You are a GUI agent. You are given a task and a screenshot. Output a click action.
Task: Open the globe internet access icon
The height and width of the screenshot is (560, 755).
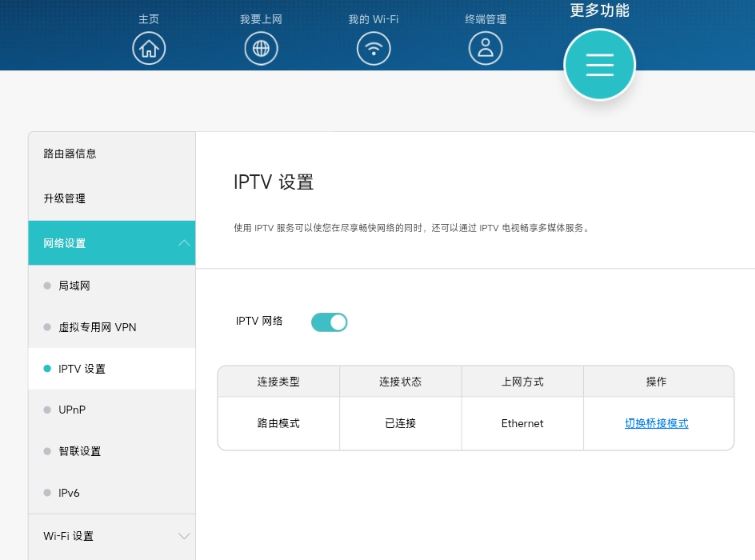(x=261, y=48)
